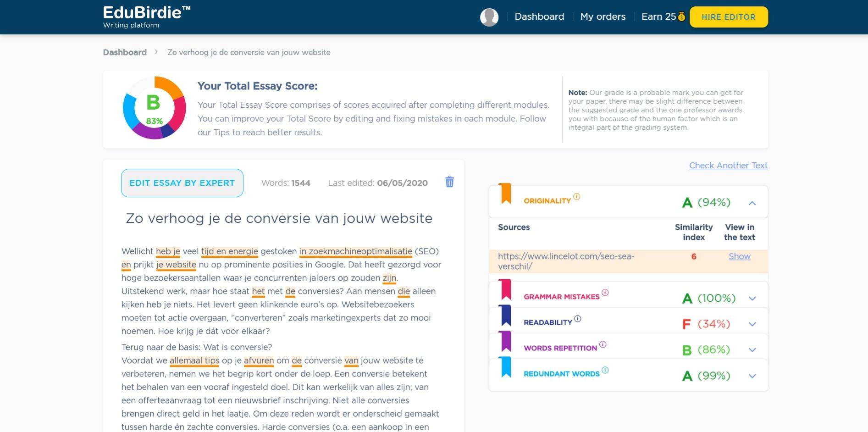This screenshot has width=868, height=432.
Task: Click highlighted phrase 'je website'
Action: (x=176, y=265)
